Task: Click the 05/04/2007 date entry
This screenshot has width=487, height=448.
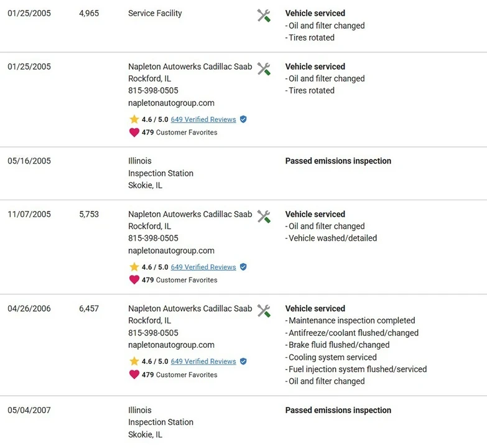Action: [29, 410]
